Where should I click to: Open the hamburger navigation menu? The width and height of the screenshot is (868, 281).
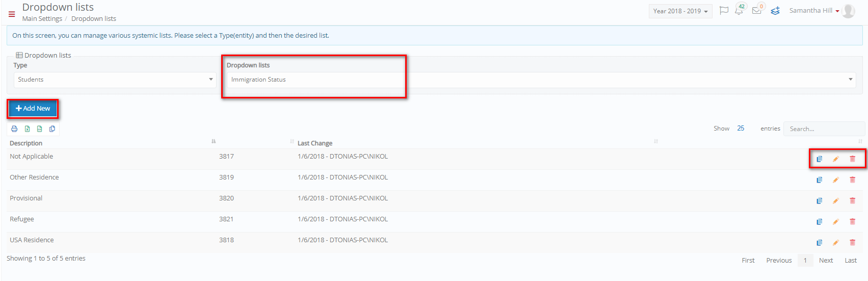tap(12, 14)
